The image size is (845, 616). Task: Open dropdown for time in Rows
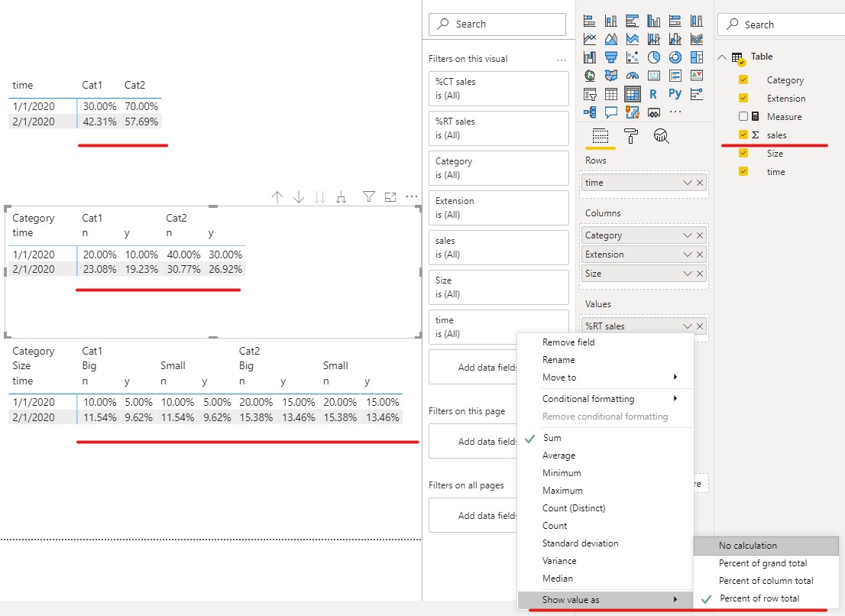pos(687,183)
